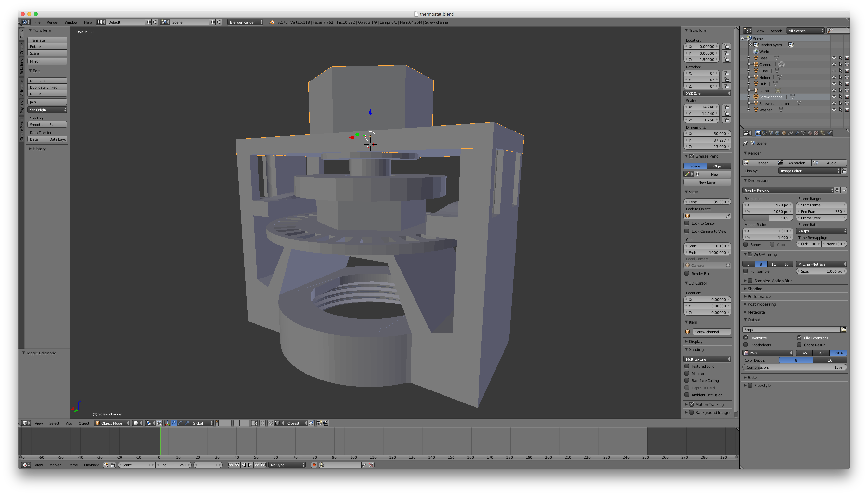Click the OpenGL render animation clapper icon

[326, 423]
